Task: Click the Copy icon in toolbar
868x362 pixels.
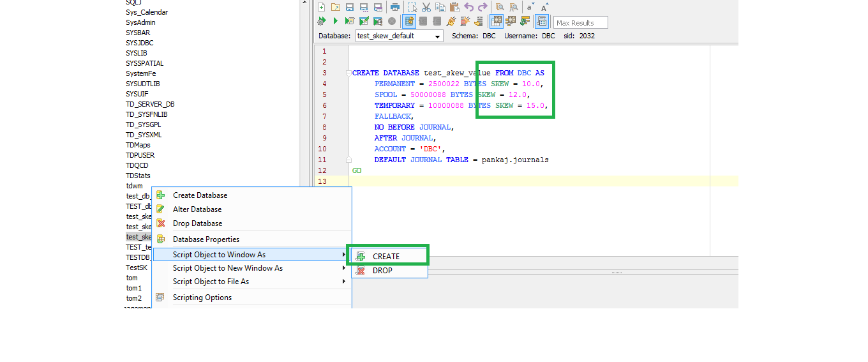Action: [x=440, y=7]
